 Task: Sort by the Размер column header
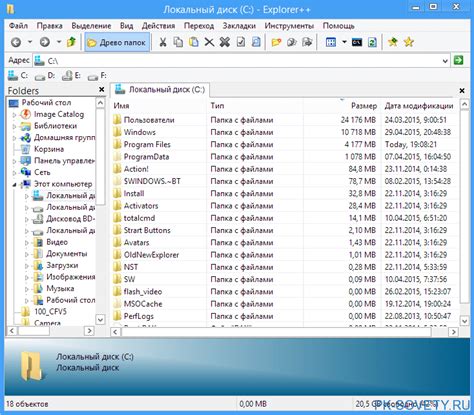[x=342, y=106]
